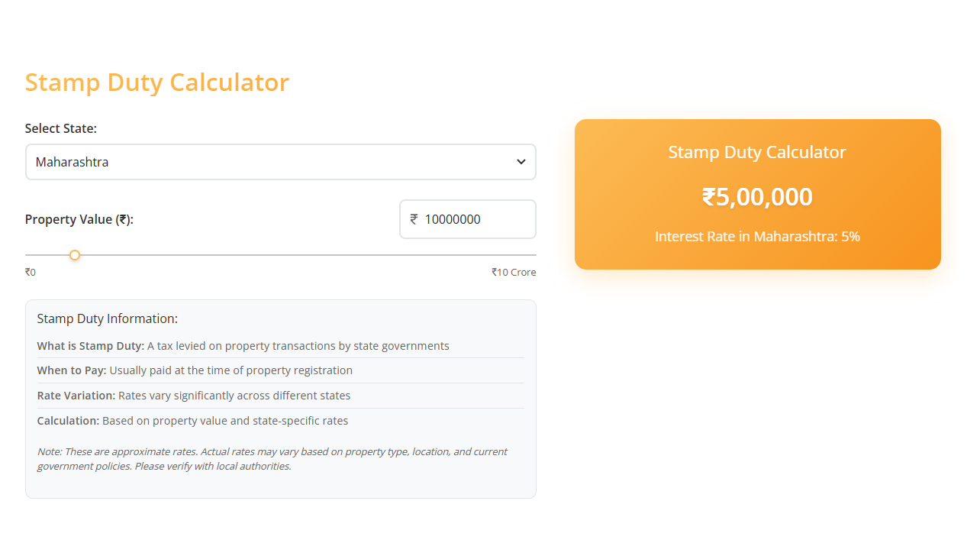
Task: Click the Interest Rate in Maharashtra text
Action: click(x=756, y=237)
